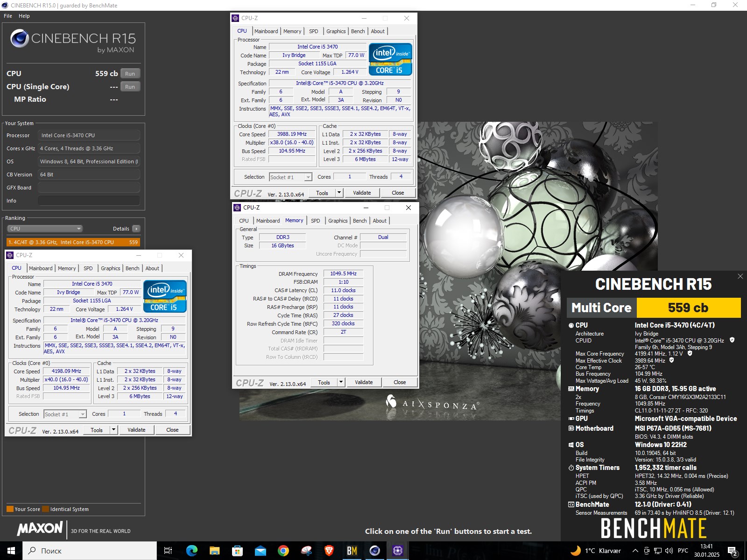Open SPD tab in top CPU-Z window
The height and width of the screenshot is (560, 747).
coord(314,31)
